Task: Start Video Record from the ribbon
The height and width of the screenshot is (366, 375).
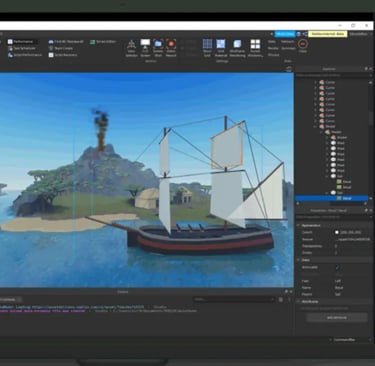Action: [171, 48]
